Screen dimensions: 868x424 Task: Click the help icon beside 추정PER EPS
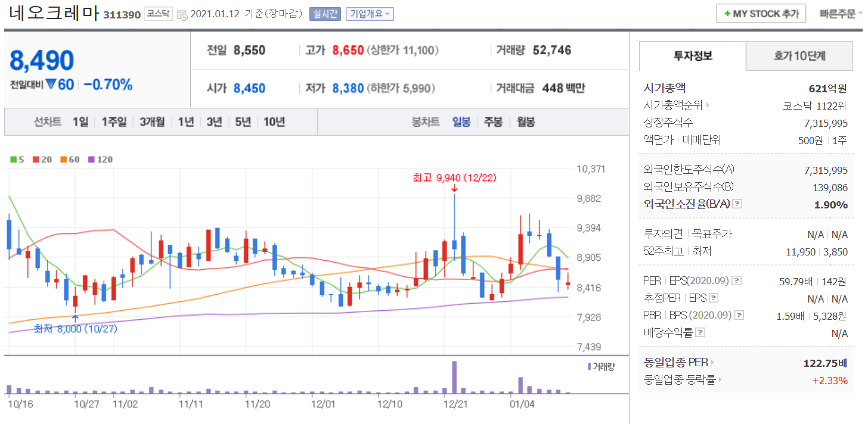[x=714, y=298]
